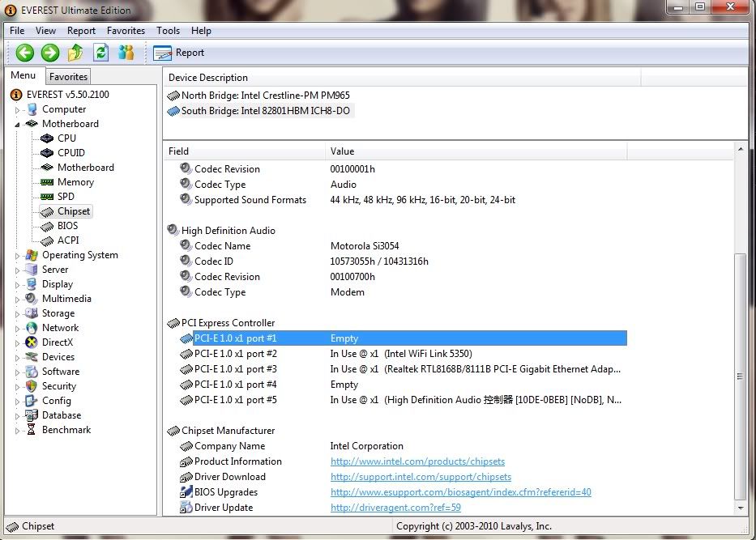
Task: Open the Tools menu
Action: tap(169, 30)
